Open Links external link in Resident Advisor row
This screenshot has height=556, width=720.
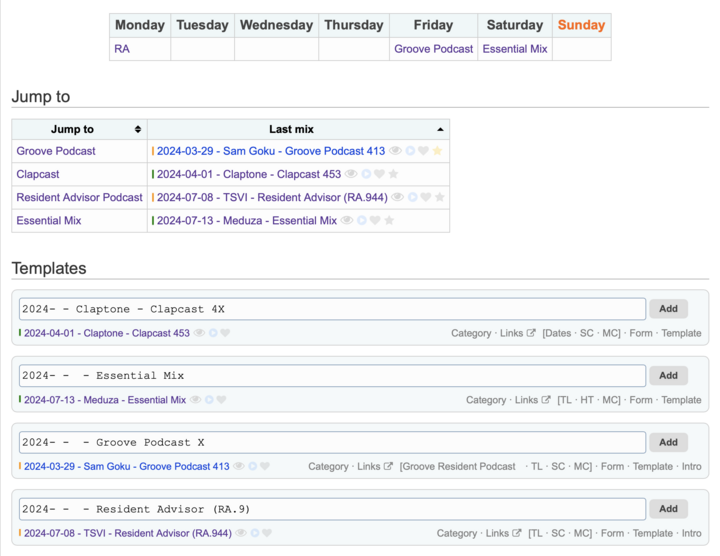(x=503, y=533)
